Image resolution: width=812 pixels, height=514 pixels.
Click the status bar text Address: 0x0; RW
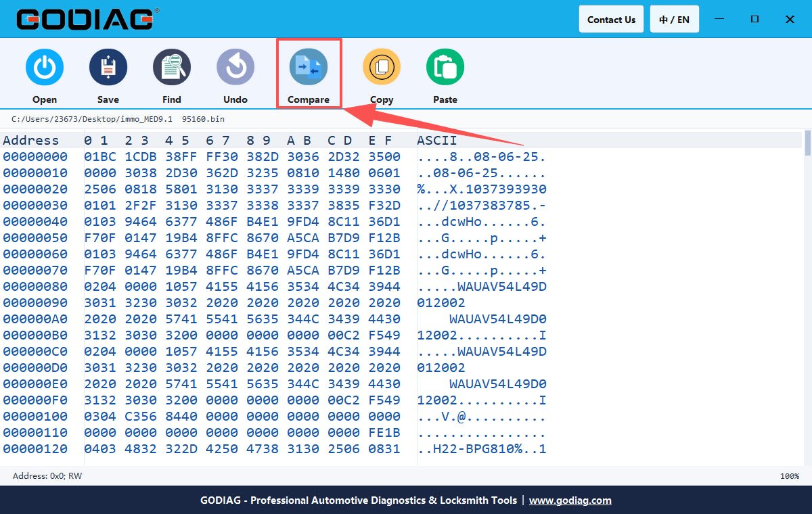tap(47, 476)
